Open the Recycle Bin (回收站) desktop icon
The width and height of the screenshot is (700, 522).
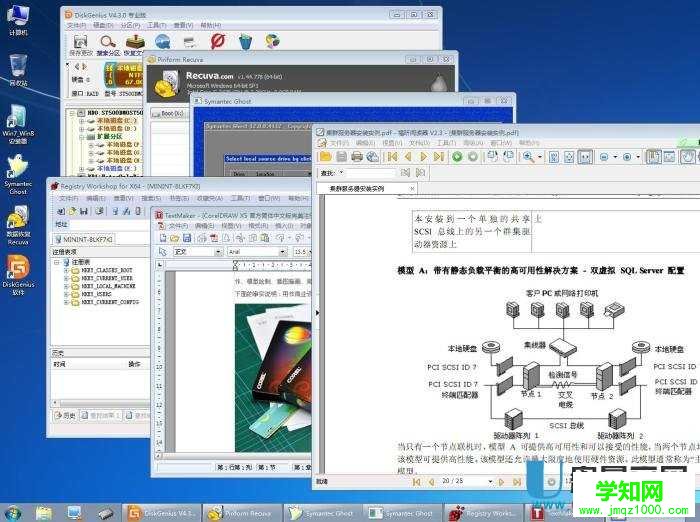[x=18, y=71]
